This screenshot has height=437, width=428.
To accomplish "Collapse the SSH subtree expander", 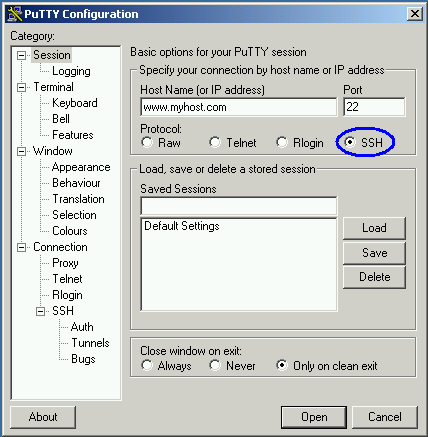I will click(40, 311).
